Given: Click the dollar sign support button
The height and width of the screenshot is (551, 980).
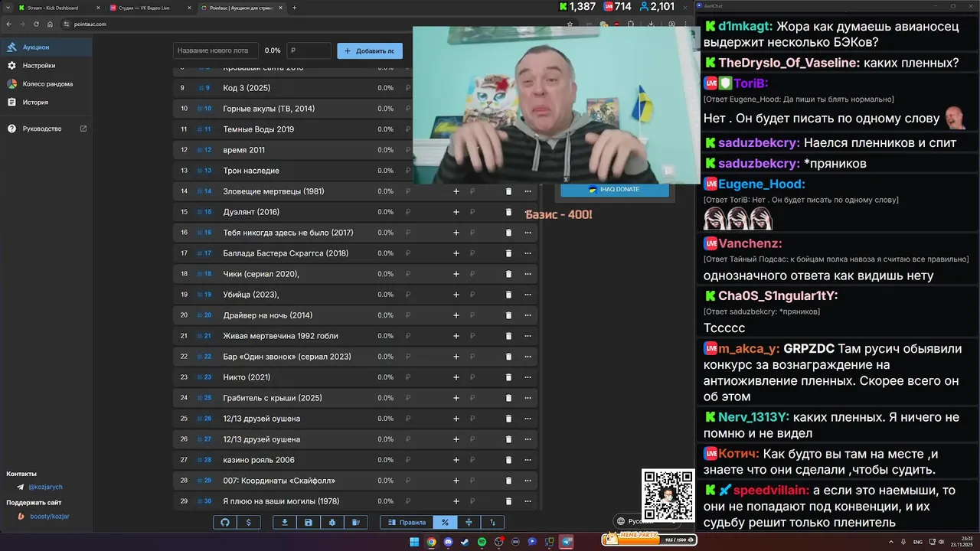Looking at the screenshot, I should point(248,522).
